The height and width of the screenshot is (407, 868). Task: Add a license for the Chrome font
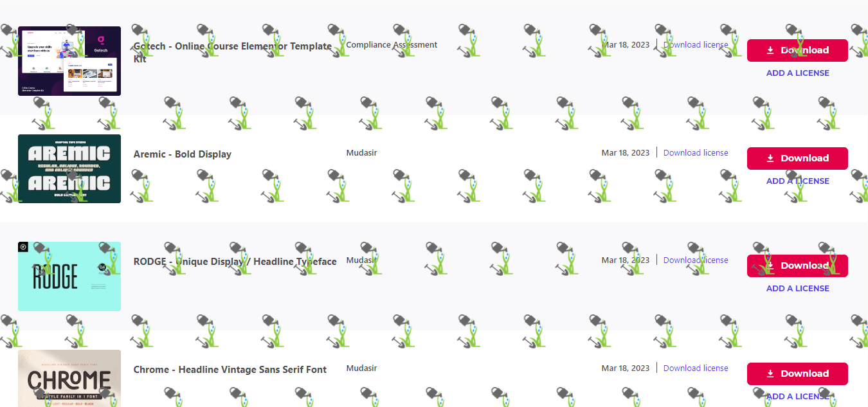click(x=797, y=397)
